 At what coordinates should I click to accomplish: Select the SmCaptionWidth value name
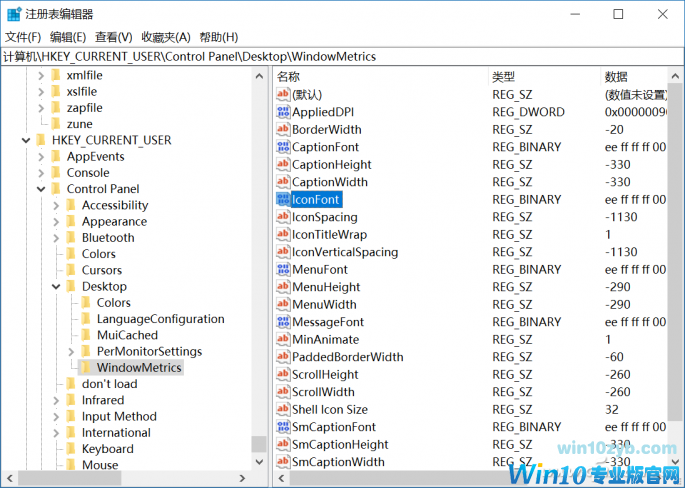pos(339,462)
